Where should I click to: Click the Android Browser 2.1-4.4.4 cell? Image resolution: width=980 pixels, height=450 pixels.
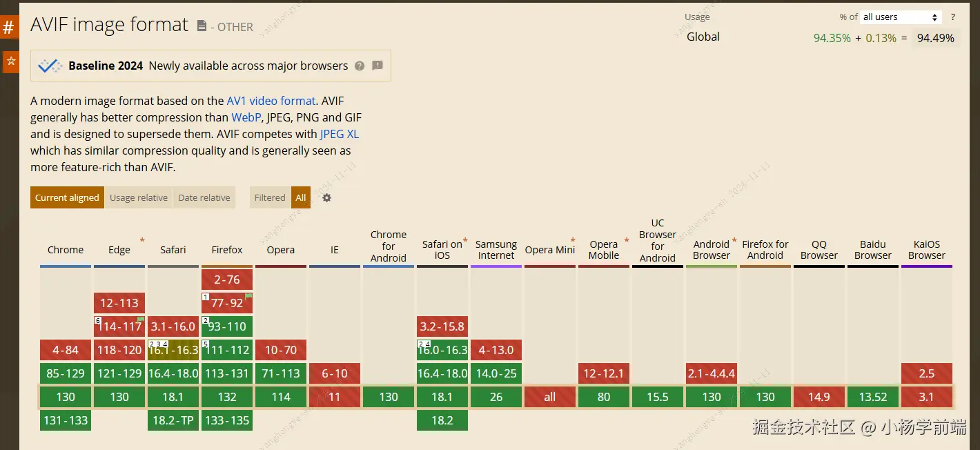click(x=712, y=373)
